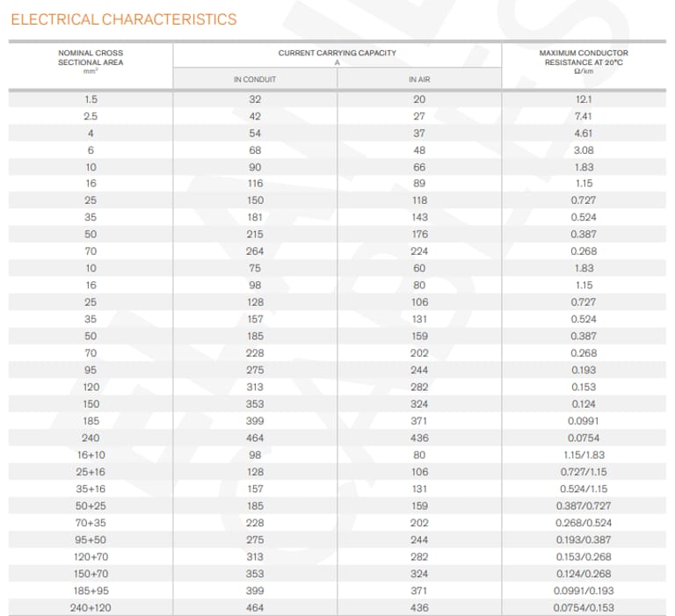
Task: Select the IN AIR sub-header
Action: [x=419, y=80]
